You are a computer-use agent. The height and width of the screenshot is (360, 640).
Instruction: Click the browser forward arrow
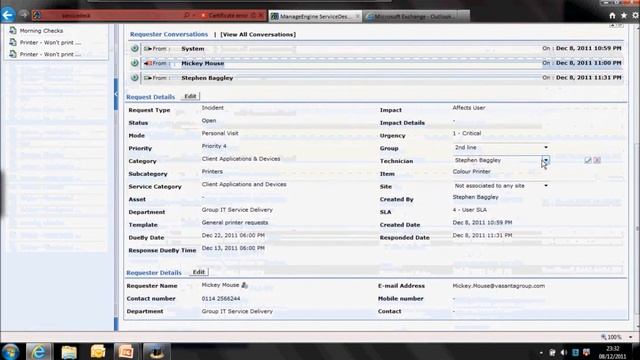pos(24,15)
